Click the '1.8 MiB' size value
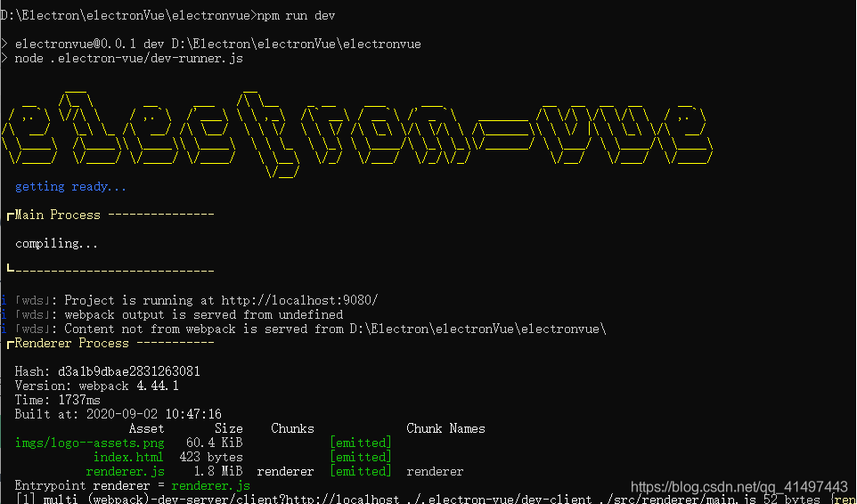Viewport: 857px width, 504px height. click(x=218, y=471)
